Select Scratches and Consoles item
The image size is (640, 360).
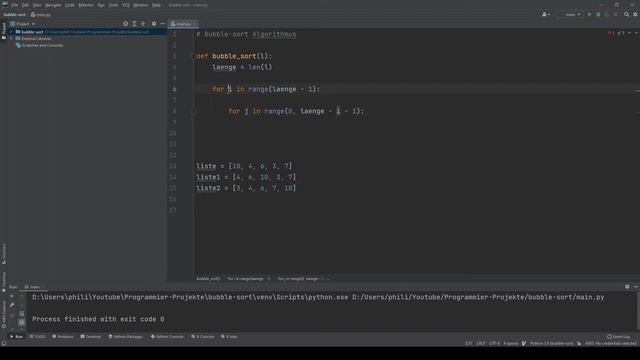[40, 45]
